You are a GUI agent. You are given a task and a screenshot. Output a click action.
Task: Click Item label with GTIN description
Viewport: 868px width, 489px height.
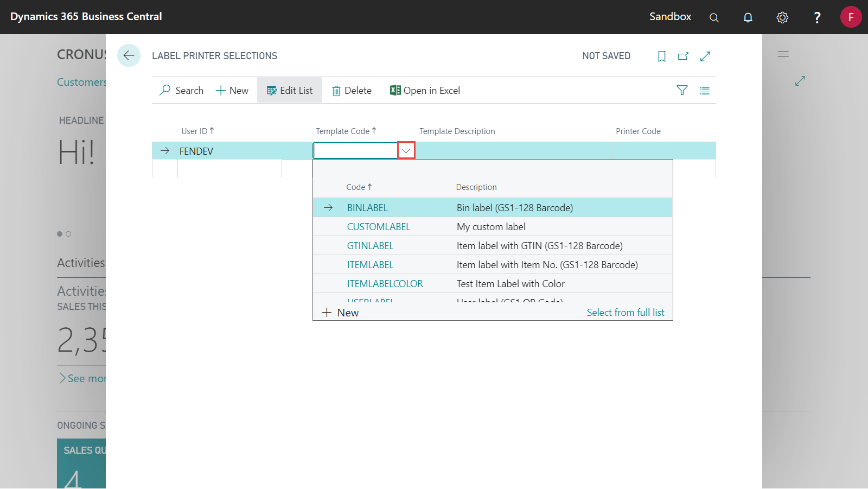(540, 246)
